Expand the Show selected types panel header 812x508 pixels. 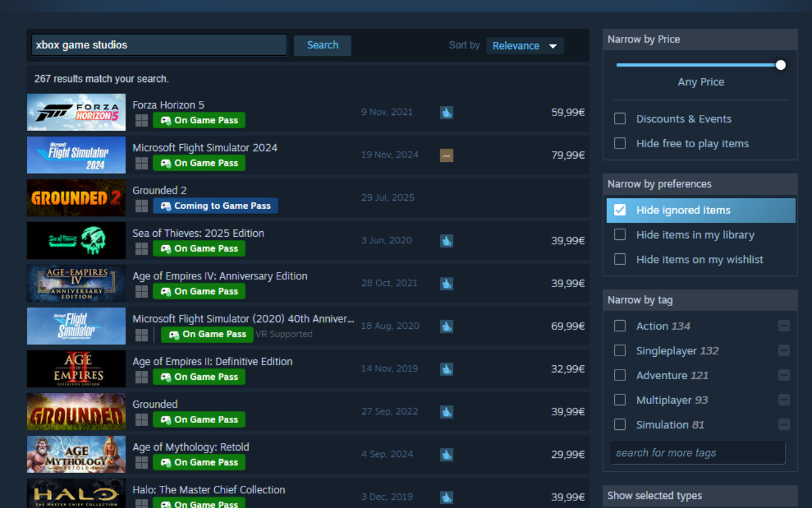pos(700,496)
